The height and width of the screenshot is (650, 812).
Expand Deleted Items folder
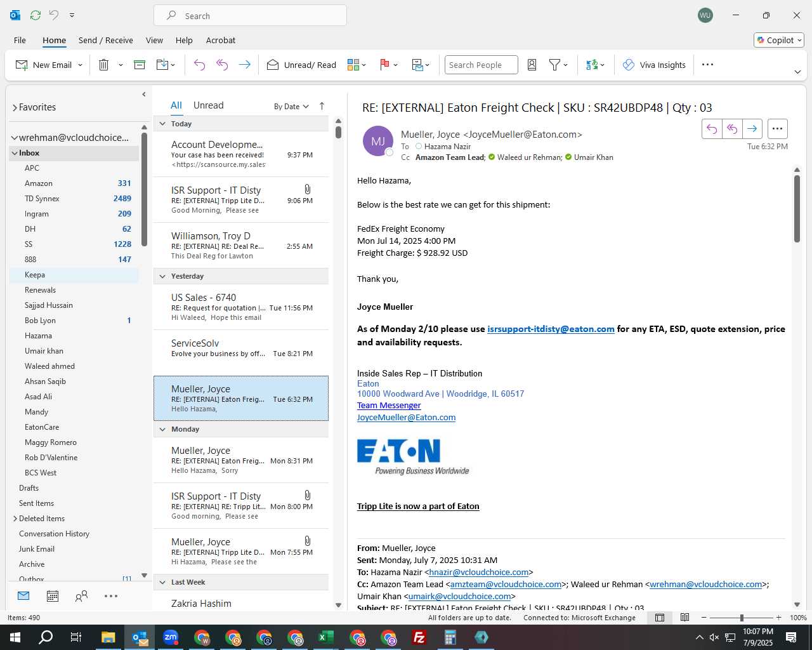(15, 519)
